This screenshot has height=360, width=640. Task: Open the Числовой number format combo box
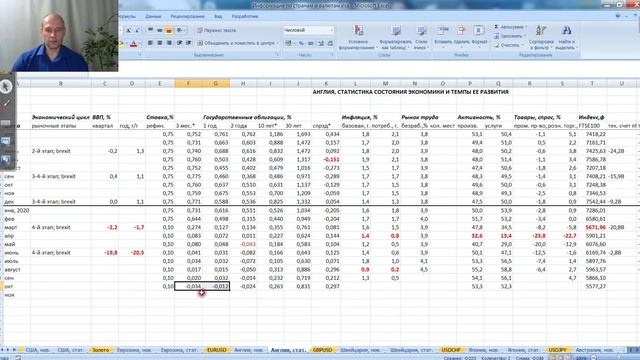[x=309, y=30]
